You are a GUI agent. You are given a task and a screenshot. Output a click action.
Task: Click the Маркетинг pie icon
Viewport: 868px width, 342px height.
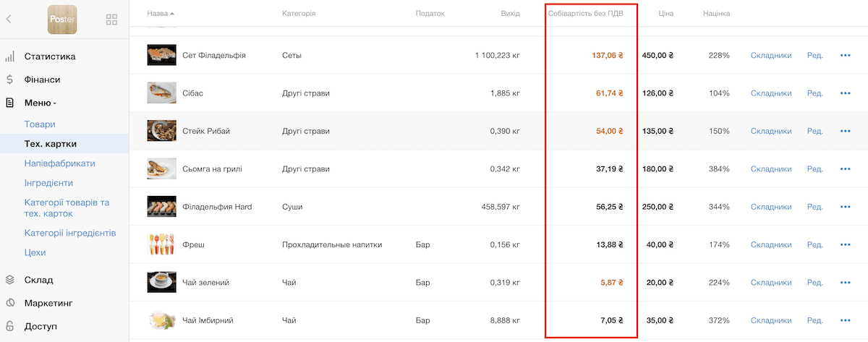point(9,303)
